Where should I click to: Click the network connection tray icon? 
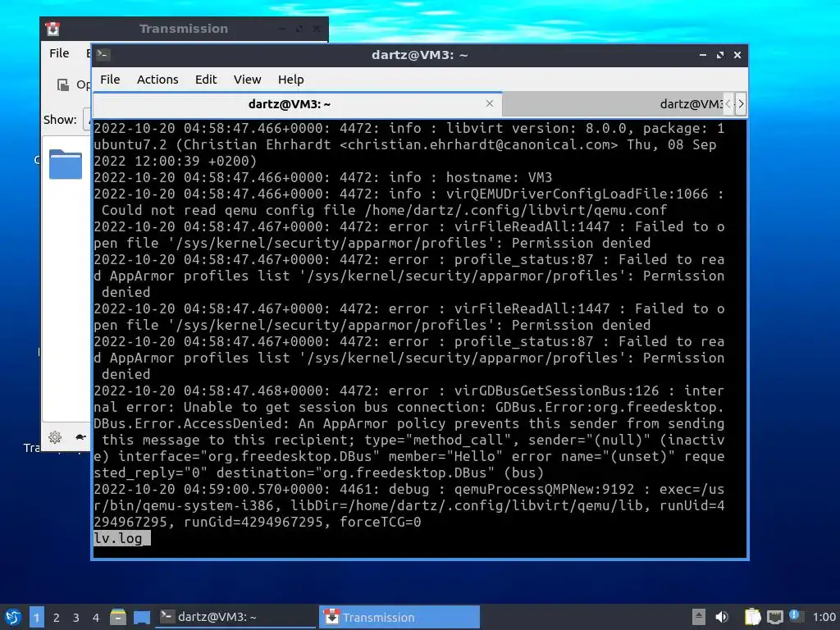tap(775, 617)
